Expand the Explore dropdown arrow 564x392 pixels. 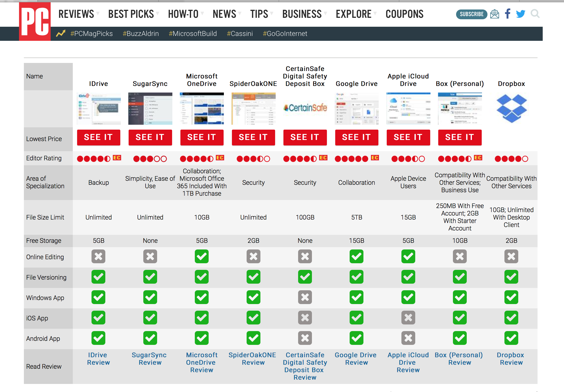pyautogui.click(x=375, y=14)
